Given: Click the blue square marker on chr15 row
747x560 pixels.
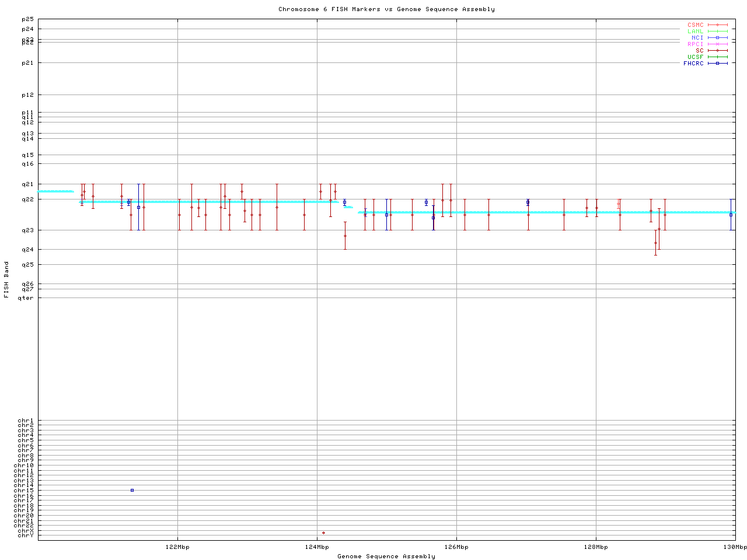Looking at the screenshot, I should pyautogui.click(x=132, y=491).
